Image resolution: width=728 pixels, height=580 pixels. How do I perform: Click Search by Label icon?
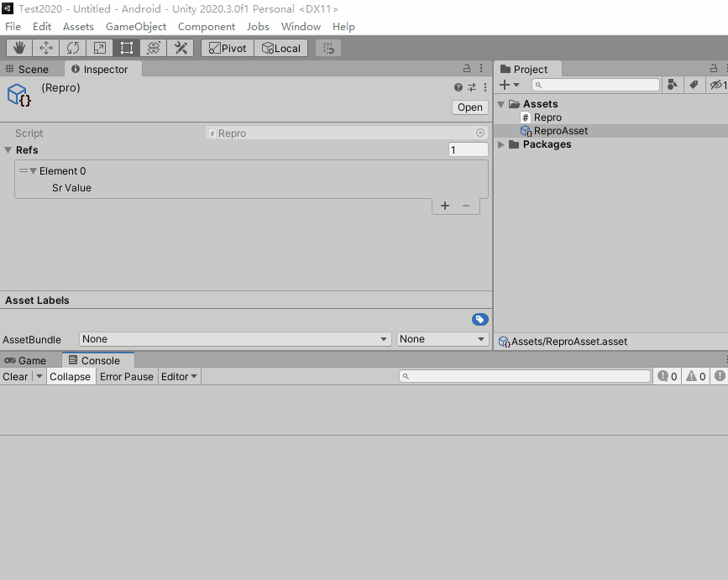(694, 85)
